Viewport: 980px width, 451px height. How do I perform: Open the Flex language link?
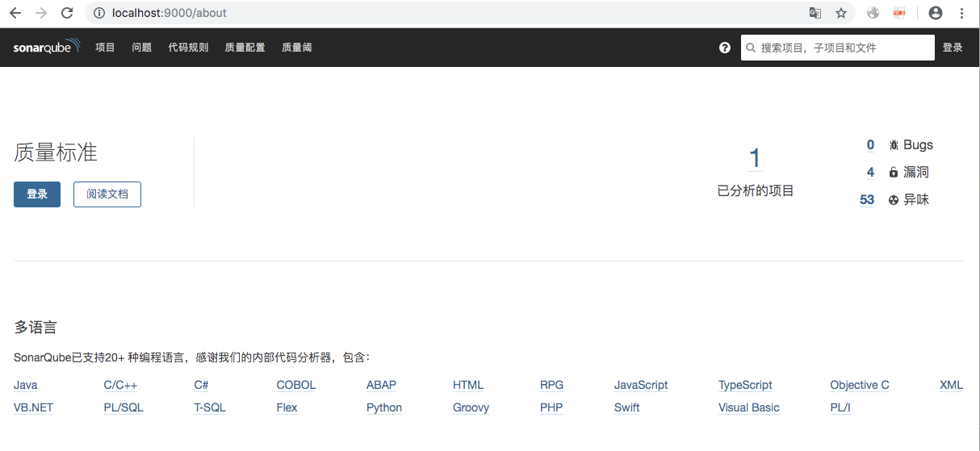point(287,408)
